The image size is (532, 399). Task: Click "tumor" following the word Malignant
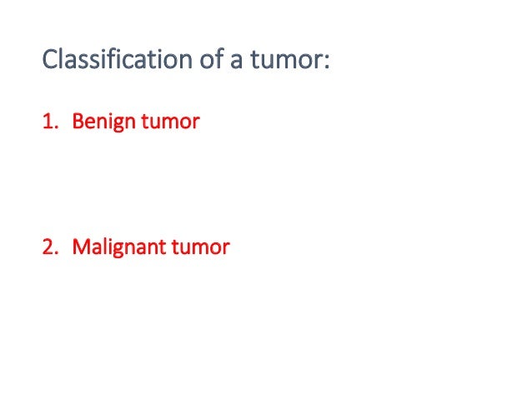[x=201, y=247]
